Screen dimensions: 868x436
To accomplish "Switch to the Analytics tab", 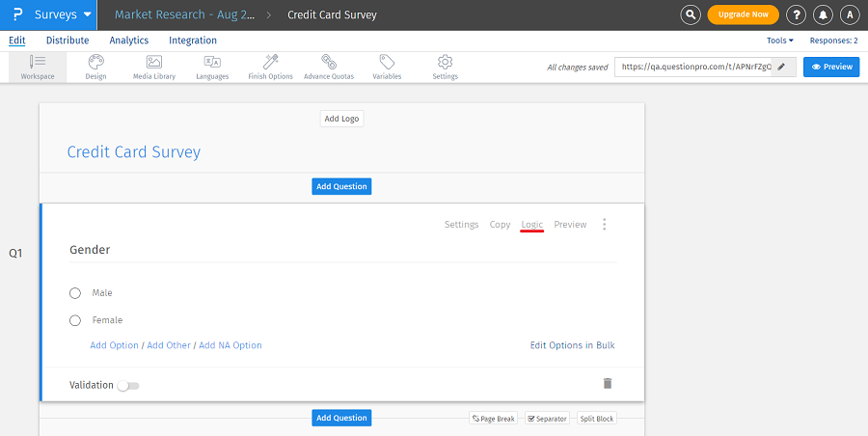I will pos(129,41).
